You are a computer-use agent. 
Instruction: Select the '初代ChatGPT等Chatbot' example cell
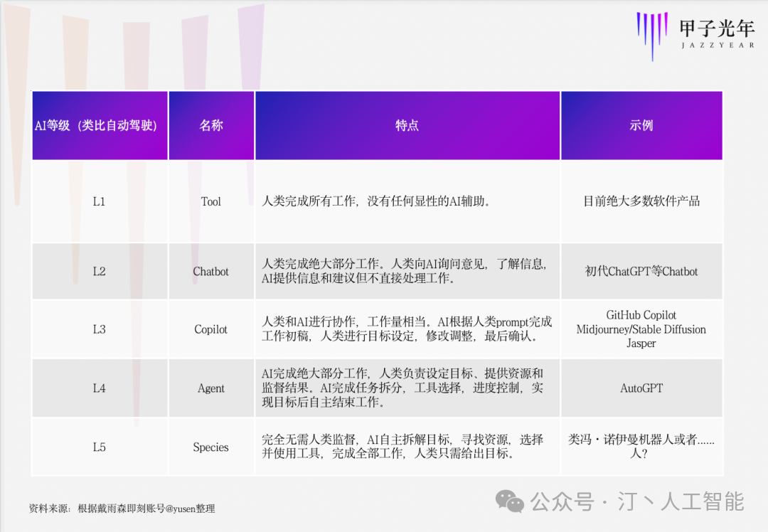[641, 271]
